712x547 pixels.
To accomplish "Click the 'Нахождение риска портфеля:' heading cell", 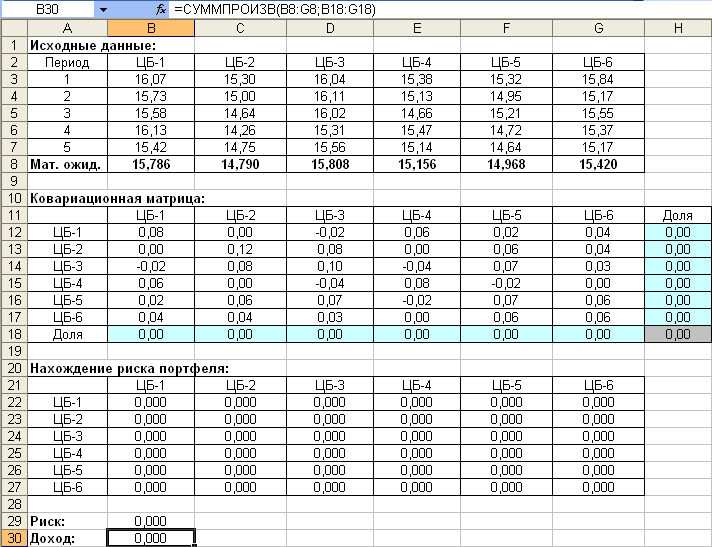I will 130,368.
